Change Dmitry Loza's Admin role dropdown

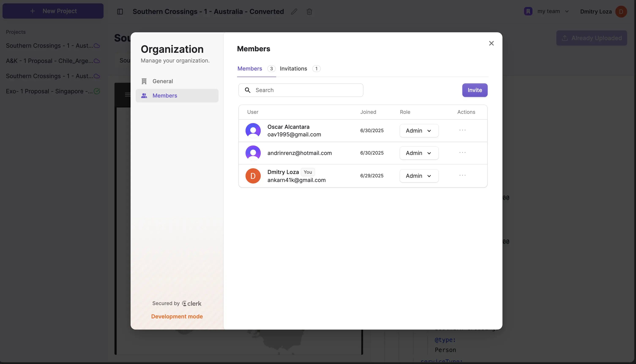[x=419, y=176]
